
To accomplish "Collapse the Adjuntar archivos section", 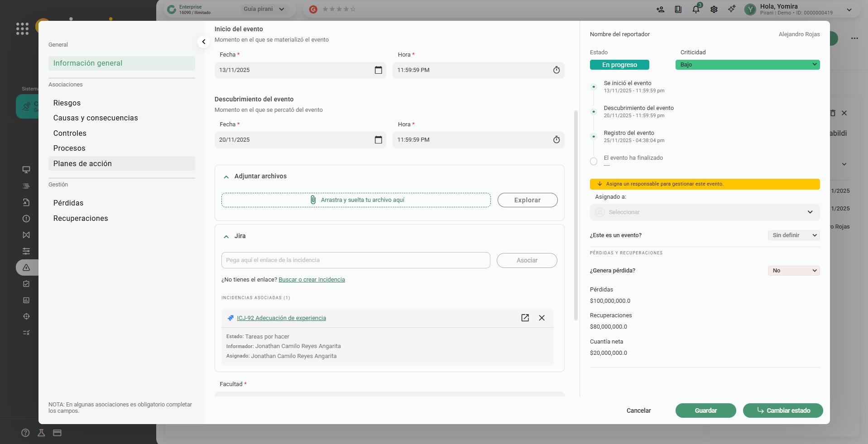I will [226, 177].
